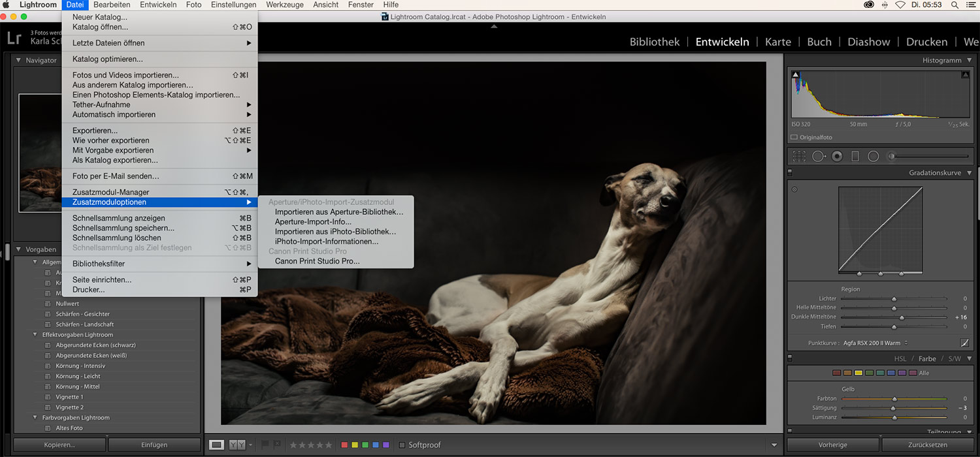Open the Punktkurve preset dropdown
This screenshot has height=457, width=980.
tap(875, 343)
